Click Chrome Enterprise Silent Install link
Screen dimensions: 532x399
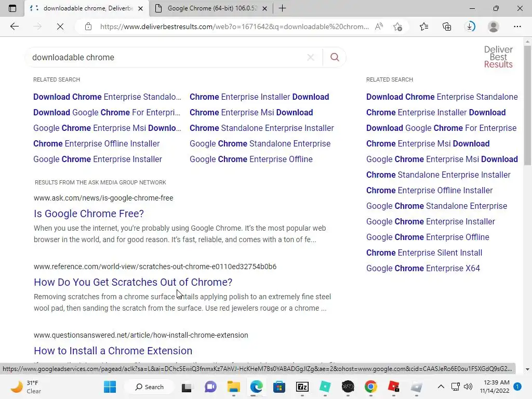coord(424,253)
